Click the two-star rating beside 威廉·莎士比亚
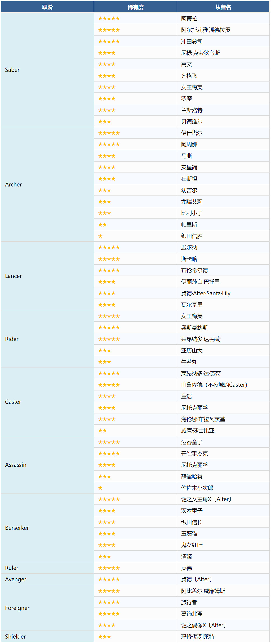The height and width of the screenshot is (644, 271). tap(102, 431)
